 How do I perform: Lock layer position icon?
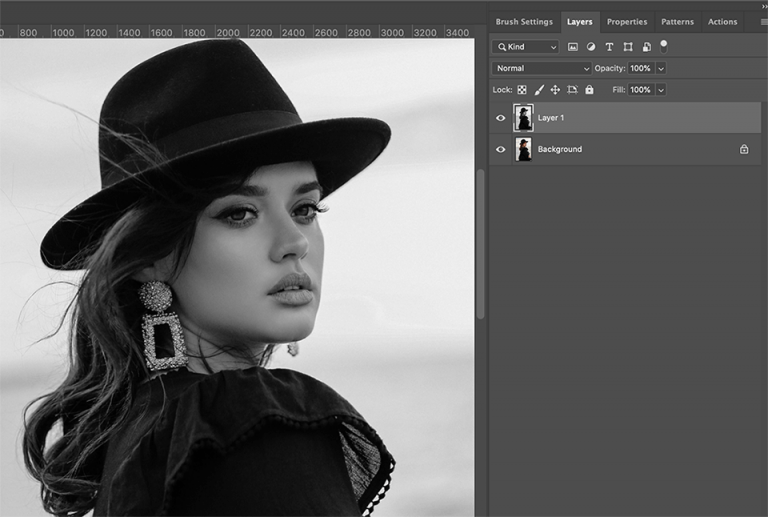[x=555, y=90]
